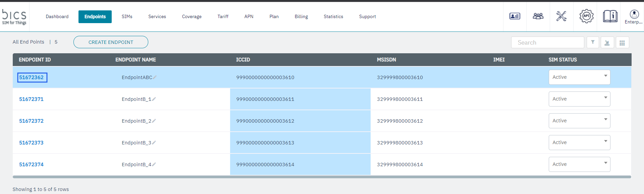644x194 pixels.
Task: Click the export download icon
Action: pyautogui.click(x=607, y=43)
